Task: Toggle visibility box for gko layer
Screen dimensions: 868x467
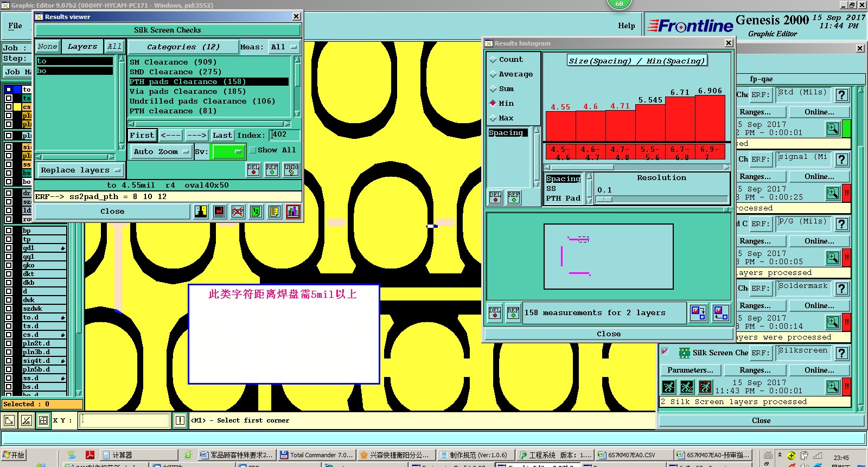Action: tap(9, 265)
